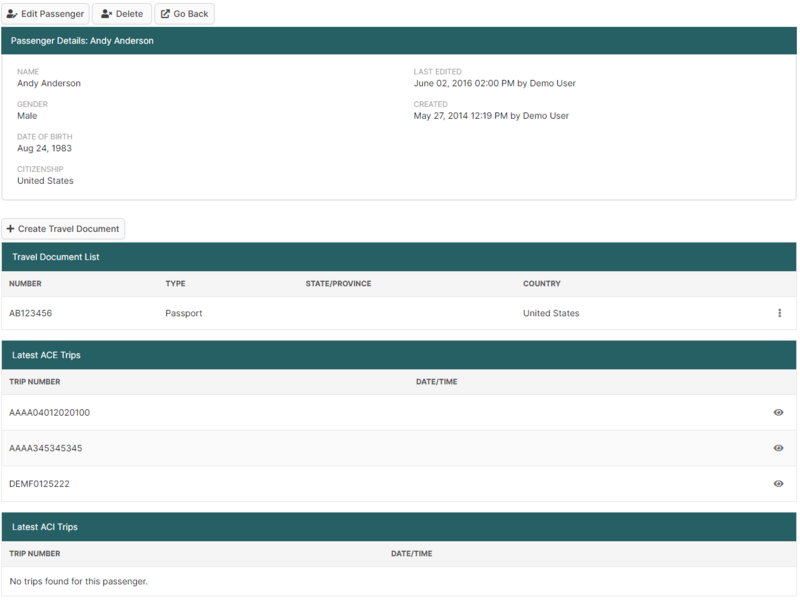Viewport: 800px width, 600px height.
Task: Click the TYPE column header
Action: 177,284
